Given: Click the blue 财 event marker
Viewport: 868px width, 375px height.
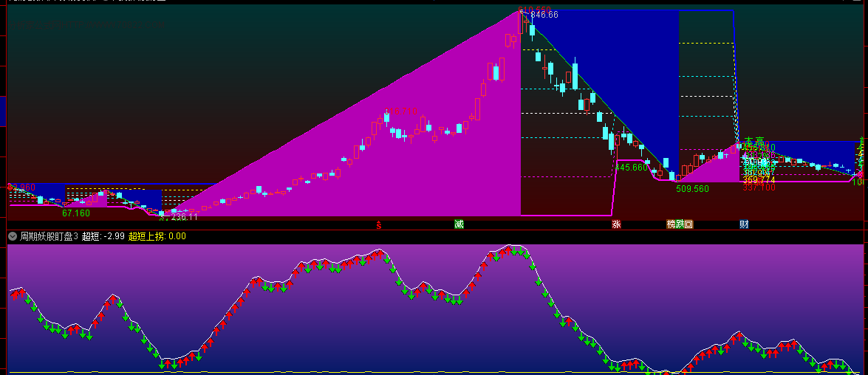Looking at the screenshot, I should pyautogui.click(x=744, y=224).
